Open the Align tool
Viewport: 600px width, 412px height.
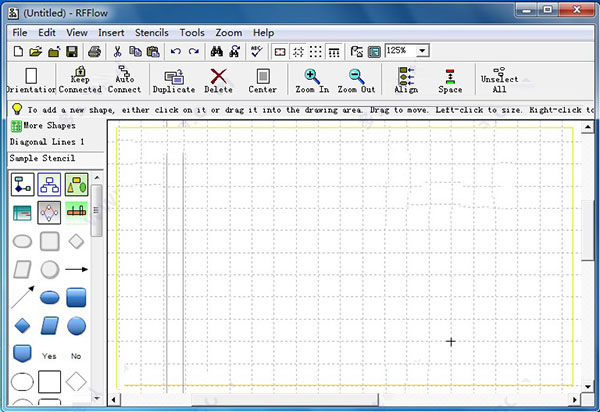tap(406, 80)
